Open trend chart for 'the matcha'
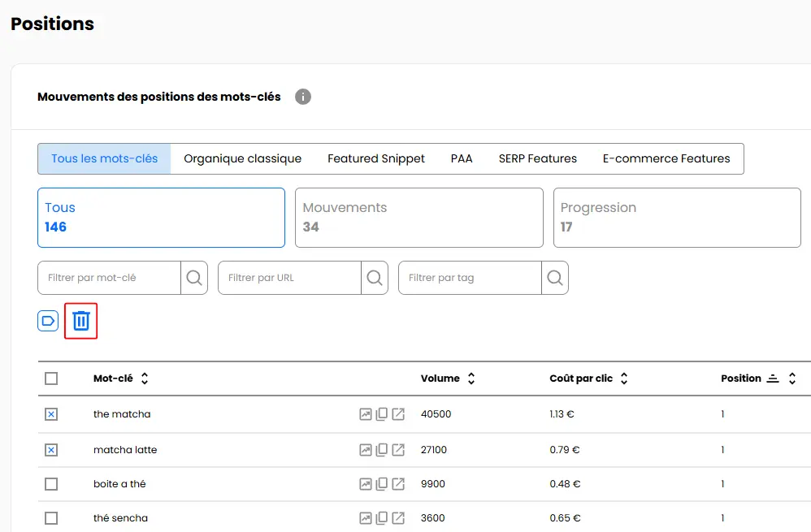811x532 pixels. 366,414
